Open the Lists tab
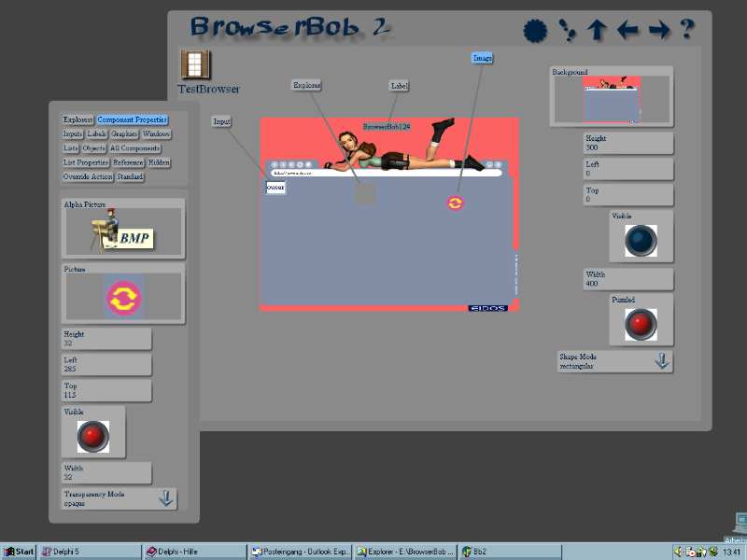 tap(71, 148)
